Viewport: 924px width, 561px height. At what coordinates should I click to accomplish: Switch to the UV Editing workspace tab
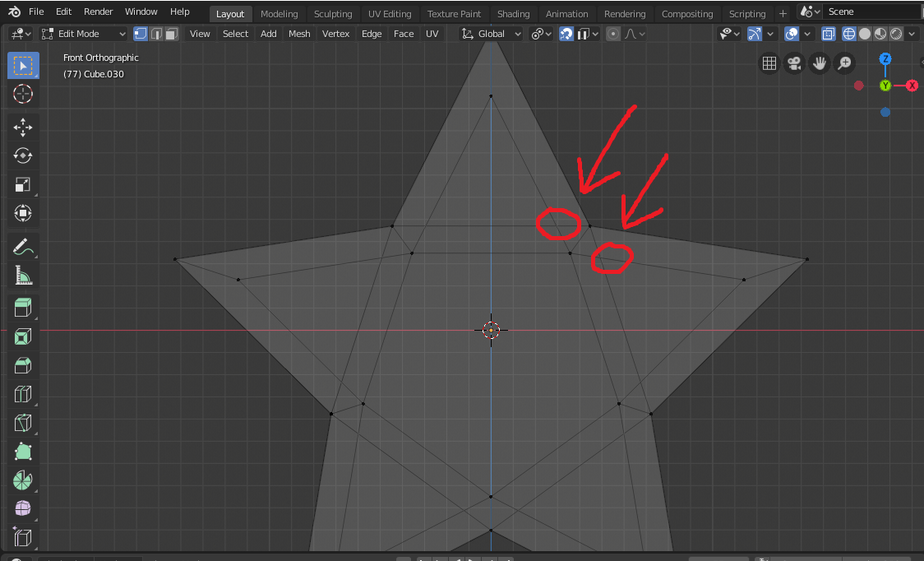click(x=390, y=13)
